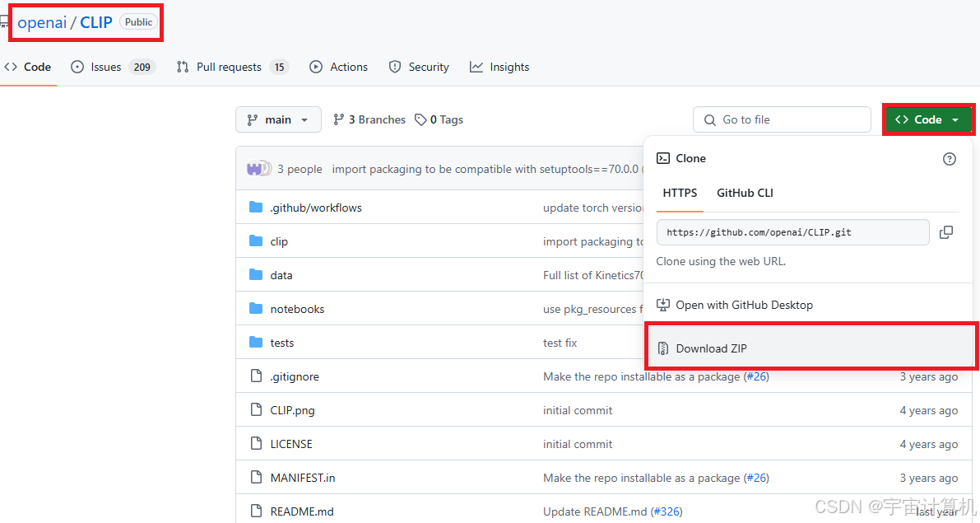Open the openai owner link

pyautogui.click(x=42, y=22)
